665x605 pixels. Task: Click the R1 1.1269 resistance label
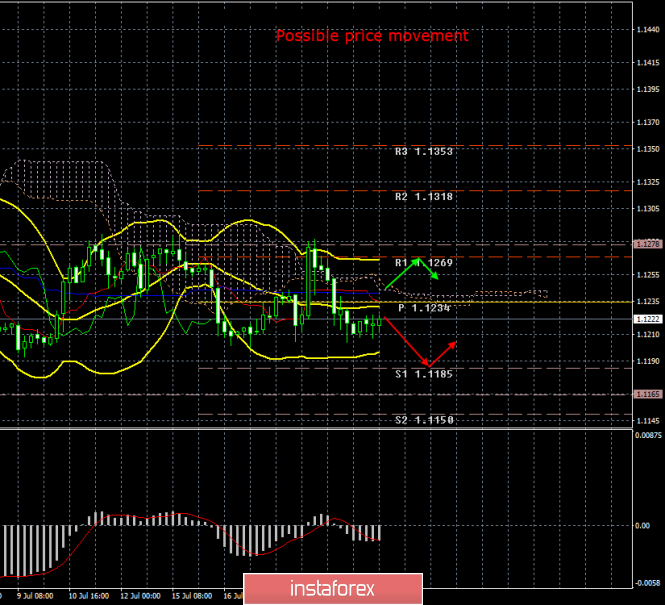[423, 263]
